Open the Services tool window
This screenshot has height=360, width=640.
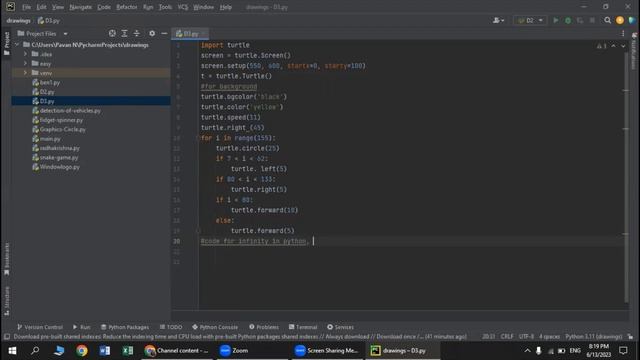340,327
